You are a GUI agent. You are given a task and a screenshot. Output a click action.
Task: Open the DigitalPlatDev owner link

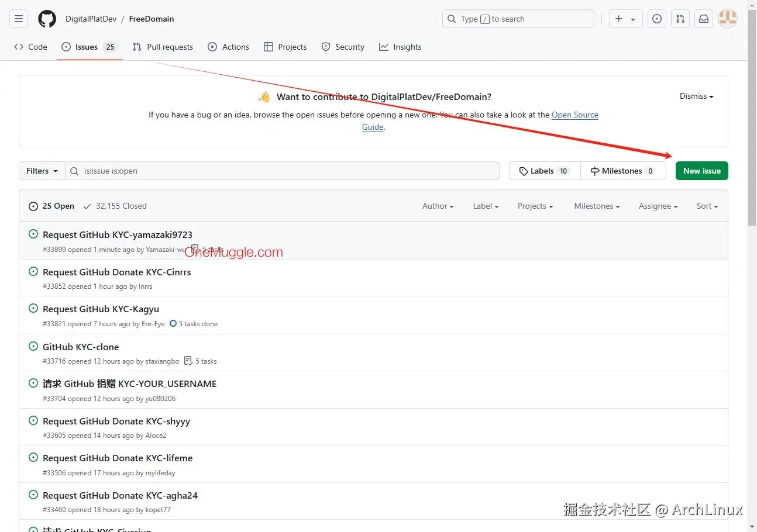tap(91, 19)
